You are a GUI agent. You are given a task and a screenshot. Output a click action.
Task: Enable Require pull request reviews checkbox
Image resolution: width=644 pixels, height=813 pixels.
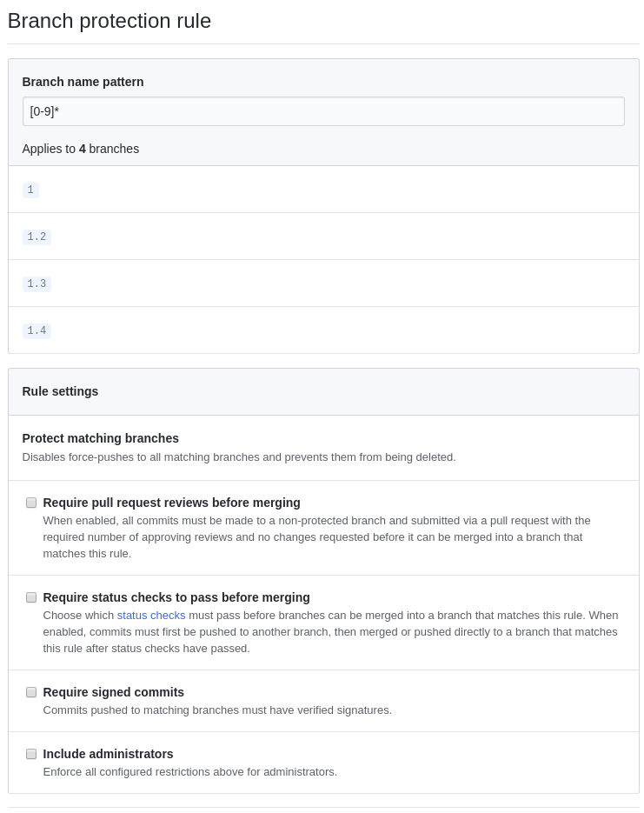[x=31, y=503]
